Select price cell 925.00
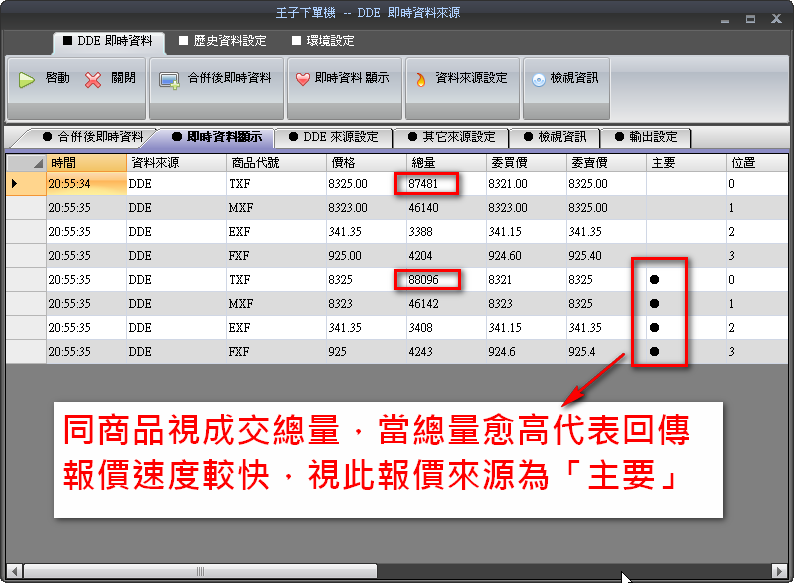The height and width of the screenshot is (583, 794). [x=367, y=255]
